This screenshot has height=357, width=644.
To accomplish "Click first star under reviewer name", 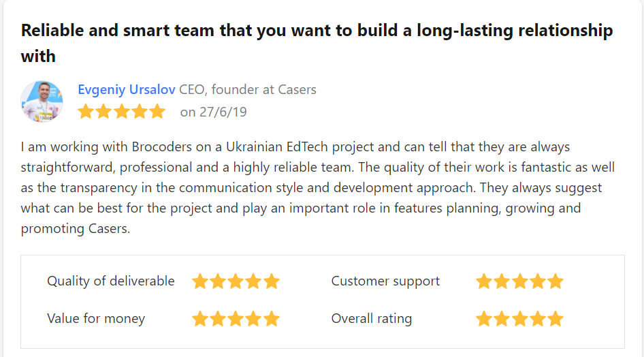I will tap(86, 112).
